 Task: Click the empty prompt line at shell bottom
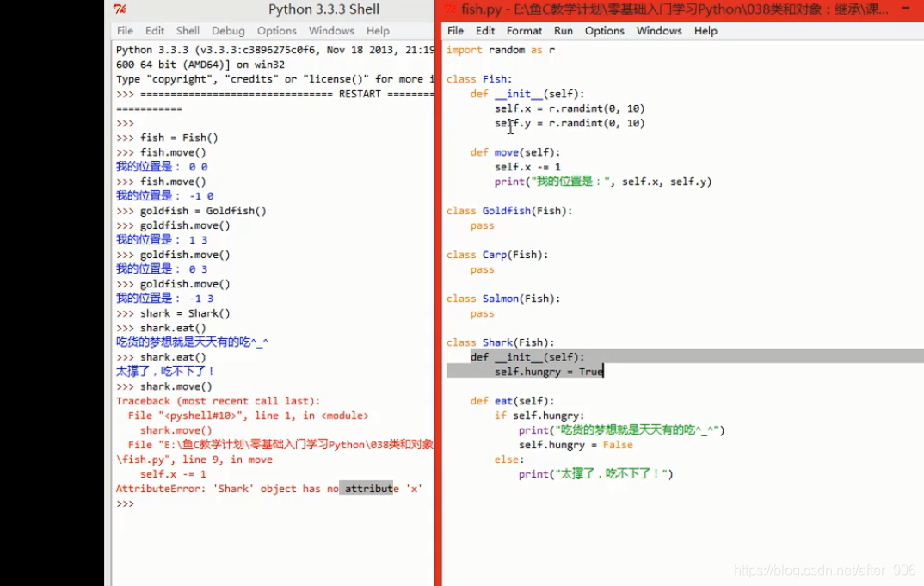click(125, 503)
